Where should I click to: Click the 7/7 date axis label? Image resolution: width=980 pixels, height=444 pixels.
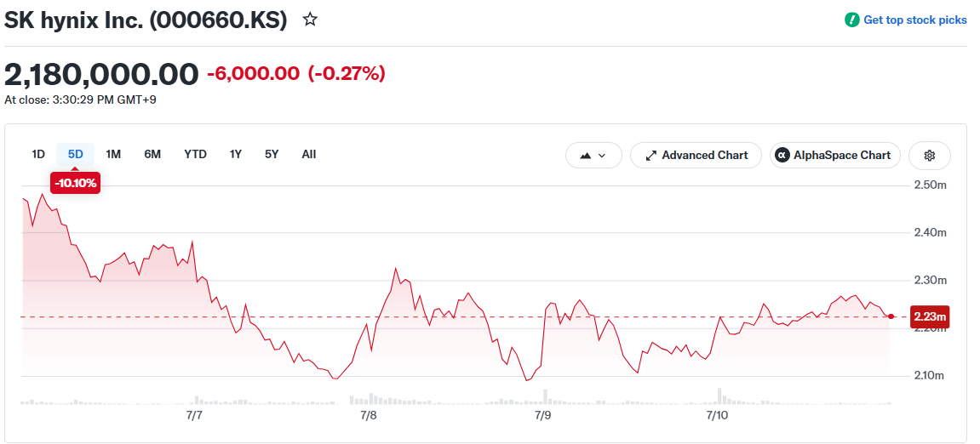click(x=194, y=415)
